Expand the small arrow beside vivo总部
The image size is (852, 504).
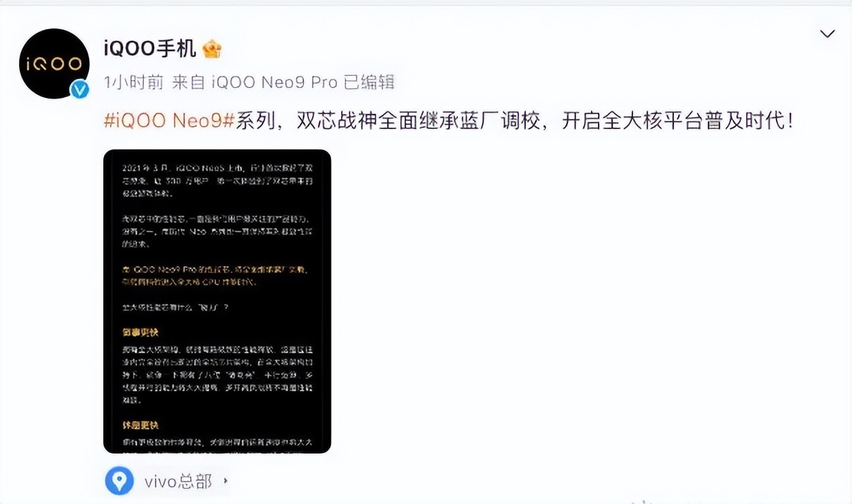click(x=226, y=482)
